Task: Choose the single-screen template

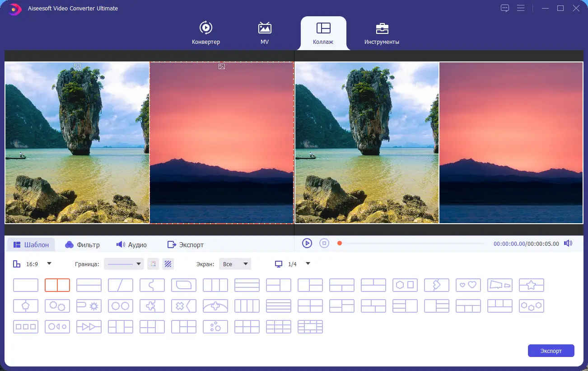Action: click(x=26, y=285)
